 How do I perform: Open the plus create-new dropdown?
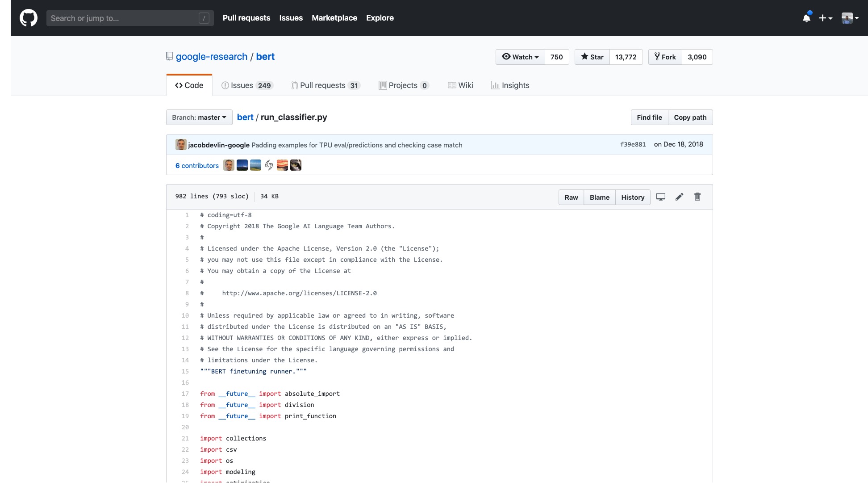tap(826, 18)
